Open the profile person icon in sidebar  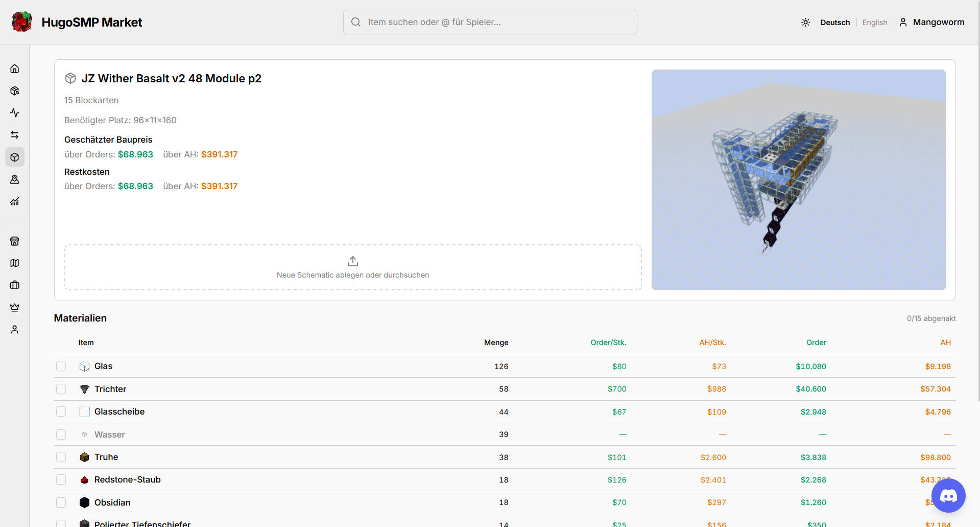[x=15, y=330]
